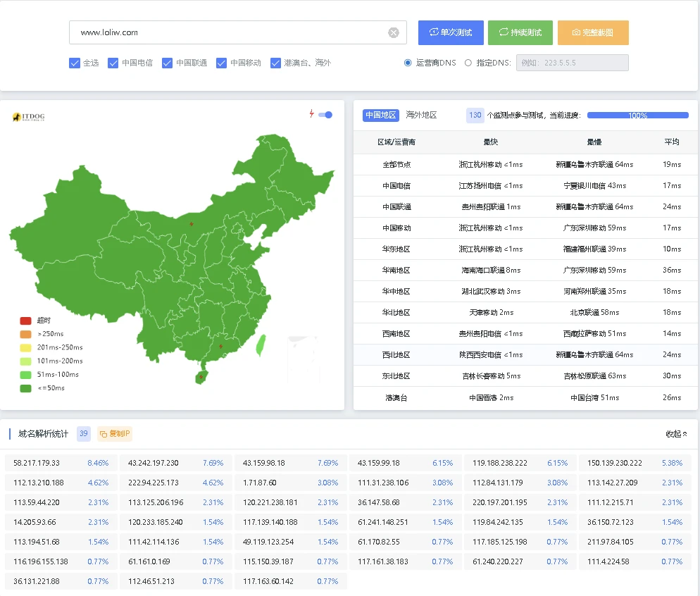Click the 复制IP button

point(115,434)
